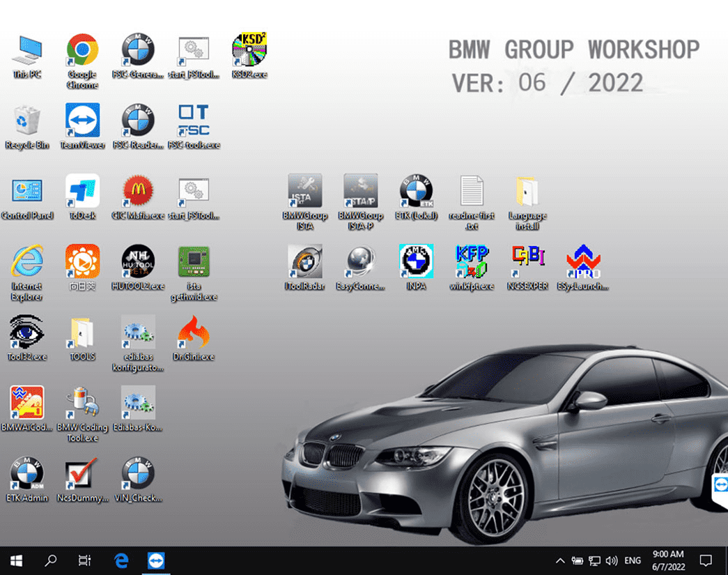This screenshot has width=728, height=575.
Task: Select the ista gethwid.exe chip icon
Action: tap(194, 273)
